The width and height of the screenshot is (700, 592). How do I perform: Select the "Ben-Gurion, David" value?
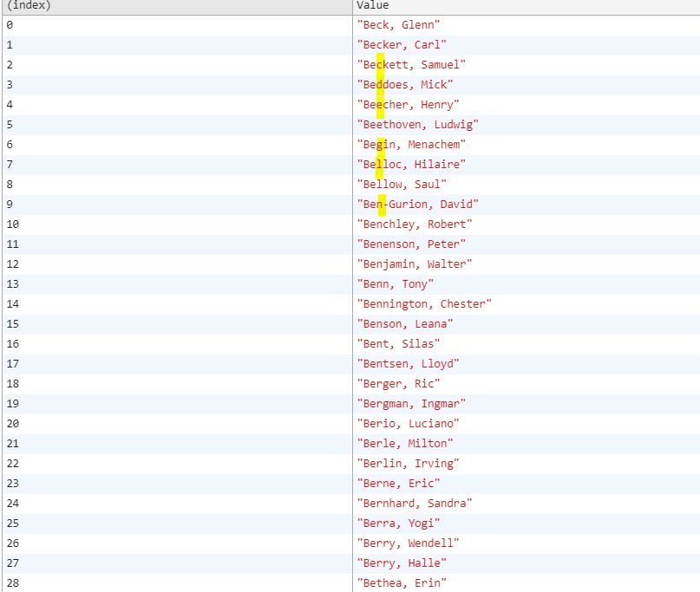point(418,205)
